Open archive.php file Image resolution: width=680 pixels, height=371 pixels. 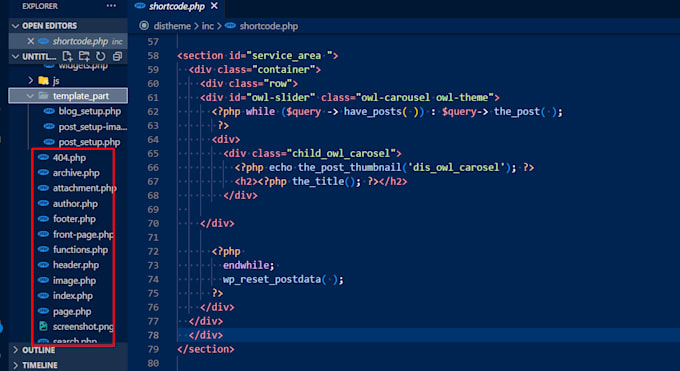click(76, 173)
